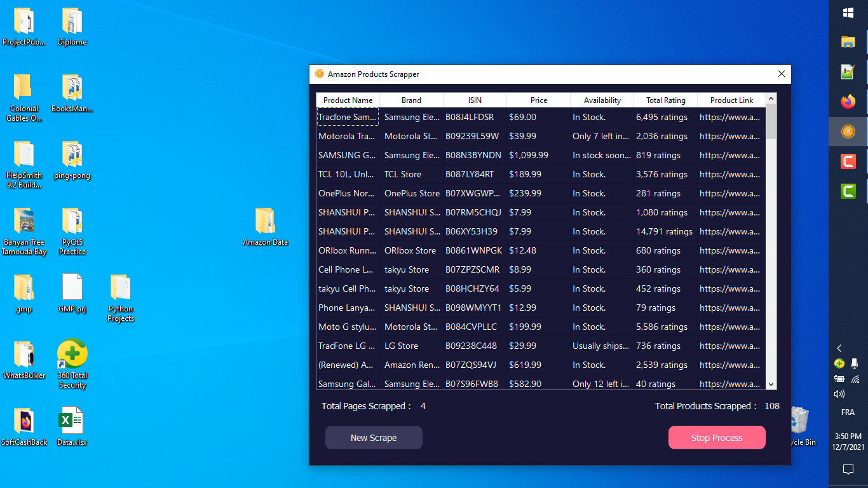Select the 'TCL Store' brand cell
This screenshot has width=868, height=488.
412,174
